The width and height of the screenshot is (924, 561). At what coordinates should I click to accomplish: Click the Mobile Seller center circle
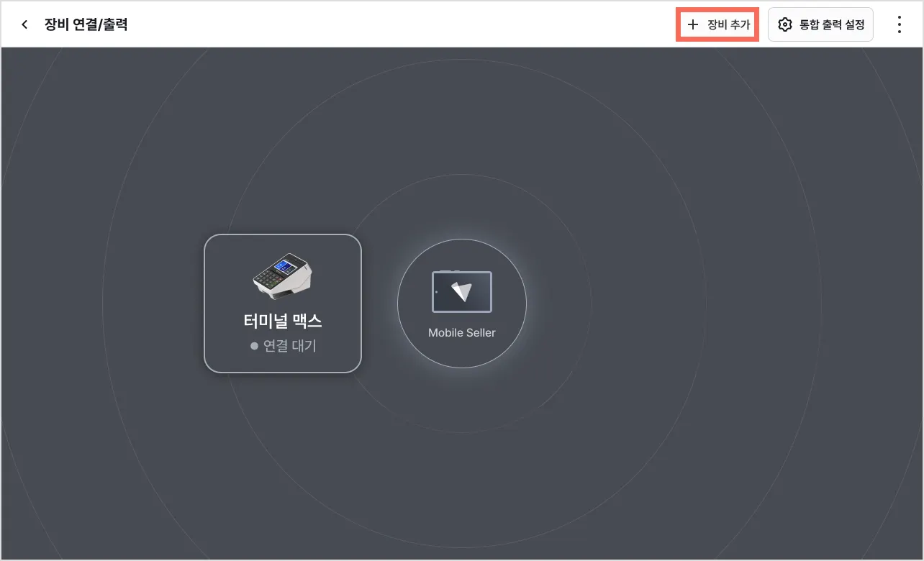(462, 304)
